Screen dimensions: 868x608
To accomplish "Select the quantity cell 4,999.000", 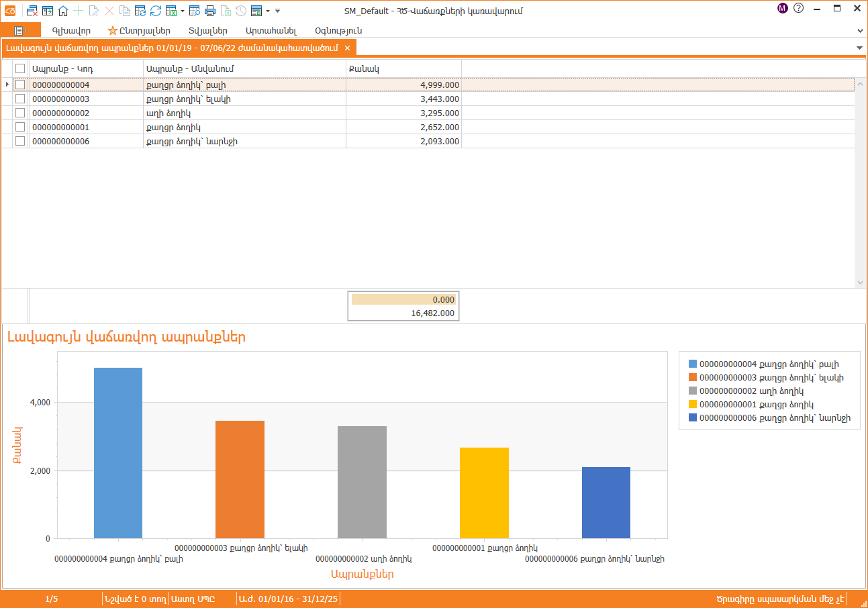I will 403,85.
